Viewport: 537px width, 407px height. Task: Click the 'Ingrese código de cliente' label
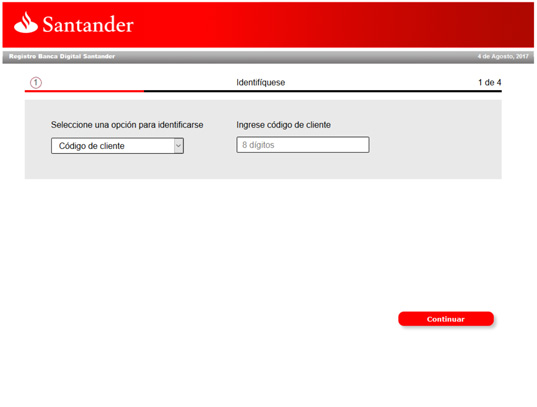[284, 125]
